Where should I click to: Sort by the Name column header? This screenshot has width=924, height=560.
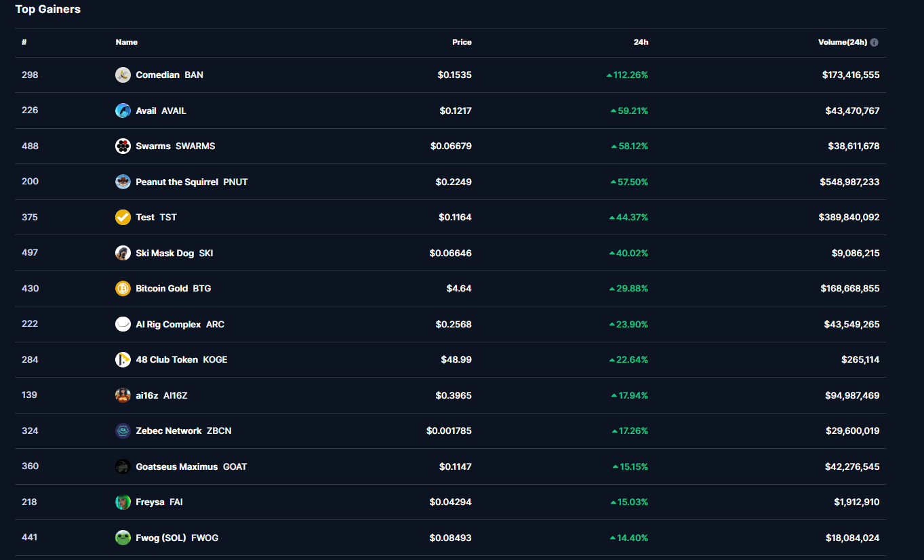pos(127,42)
